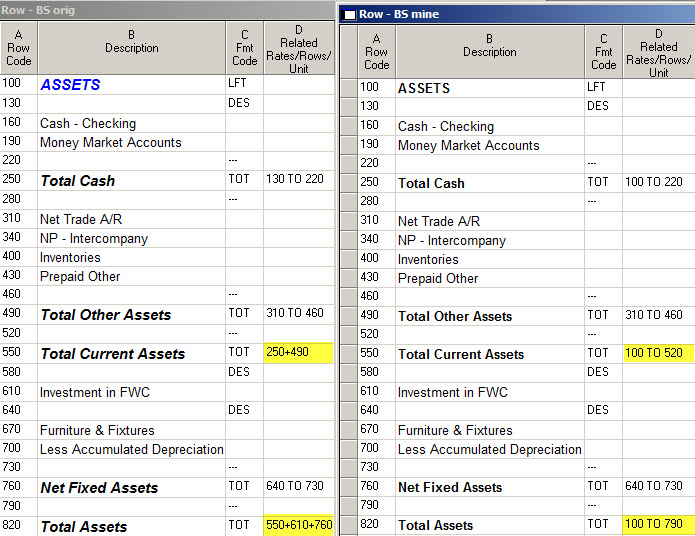Click Less Accumulated Depreciation in BS orig

click(132, 449)
